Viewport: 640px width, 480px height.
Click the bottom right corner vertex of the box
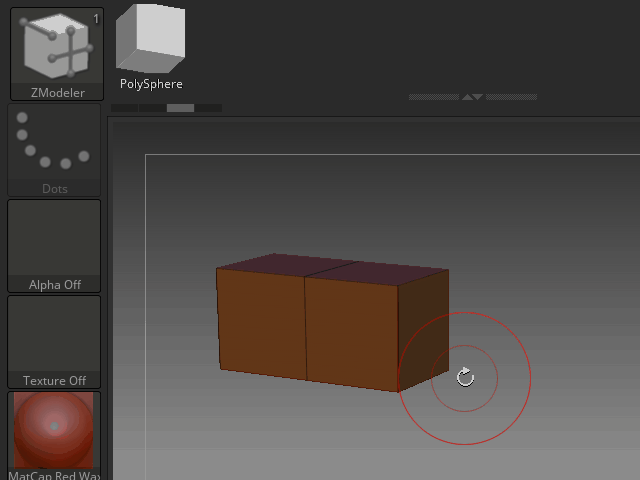tap(399, 391)
